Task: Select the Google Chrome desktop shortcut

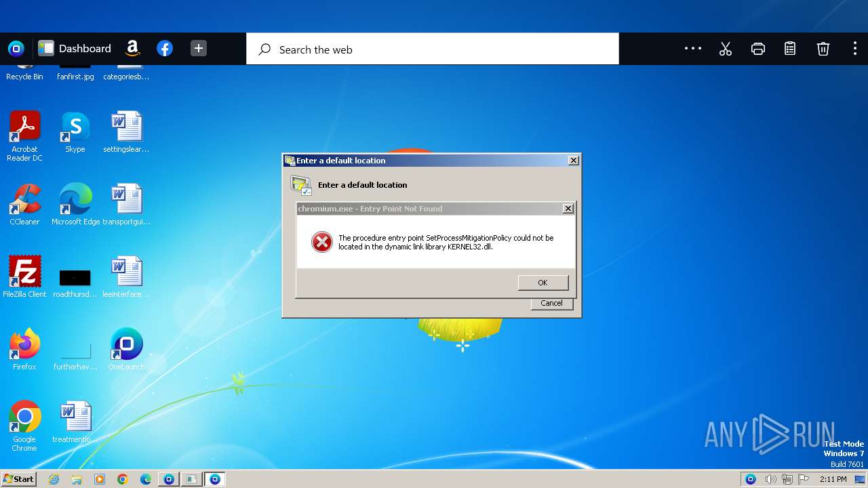Action: click(24, 426)
